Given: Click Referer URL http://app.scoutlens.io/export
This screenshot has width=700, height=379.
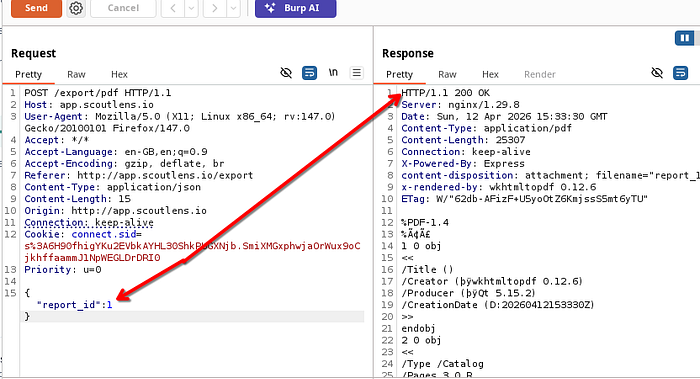Looking at the screenshot, I should [165, 175].
